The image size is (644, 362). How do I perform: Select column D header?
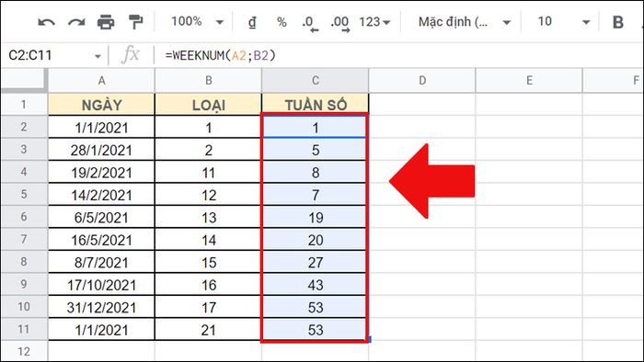click(422, 80)
